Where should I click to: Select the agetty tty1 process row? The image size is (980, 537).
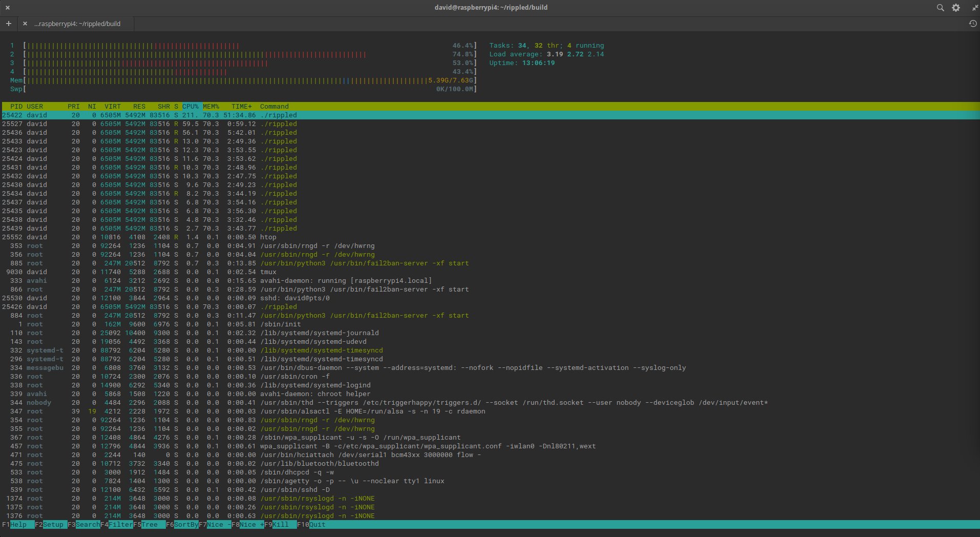coord(490,481)
